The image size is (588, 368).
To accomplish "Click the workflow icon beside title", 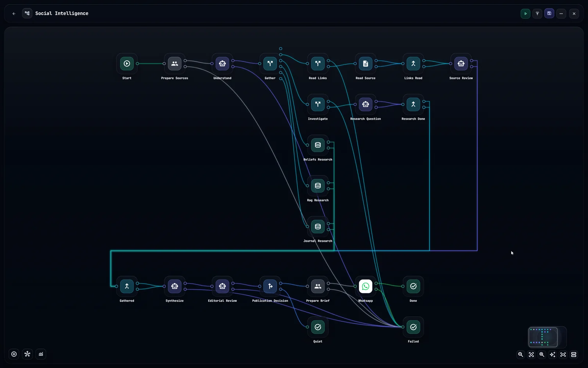I will click(27, 14).
